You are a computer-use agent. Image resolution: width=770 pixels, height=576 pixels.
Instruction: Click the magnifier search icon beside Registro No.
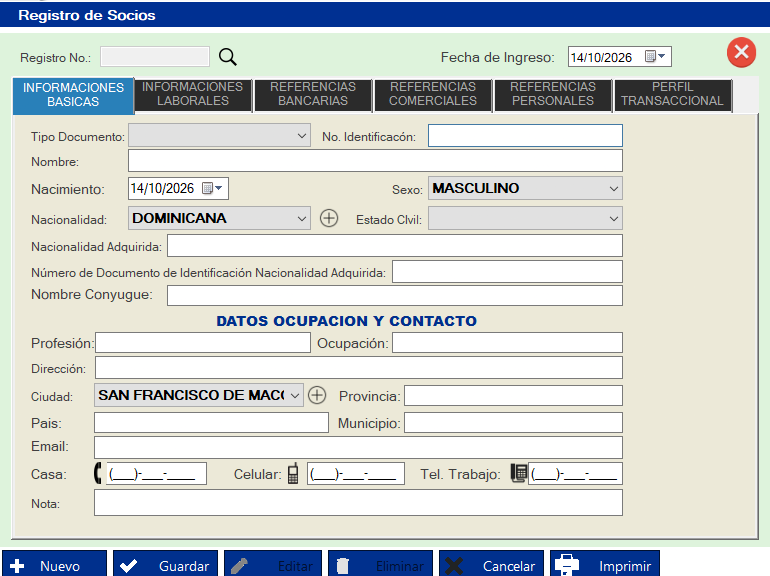click(x=227, y=57)
